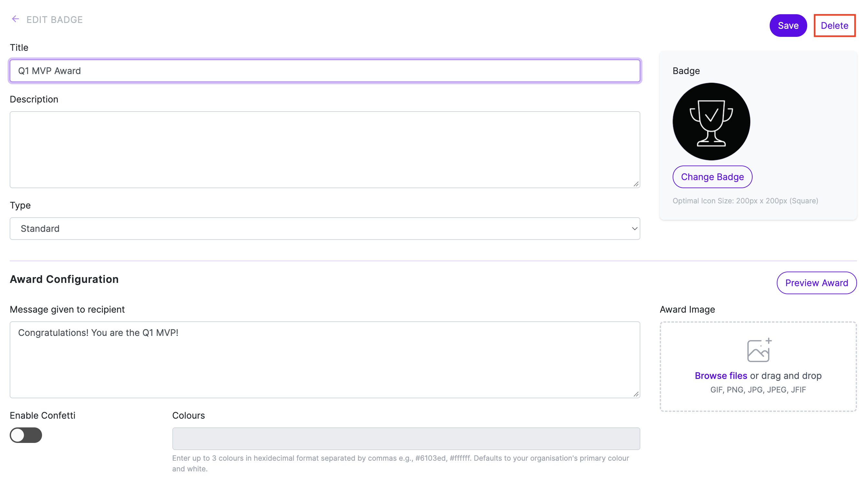The image size is (868, 494).
Task: Save the badge changes
Action: pos(787,26)
